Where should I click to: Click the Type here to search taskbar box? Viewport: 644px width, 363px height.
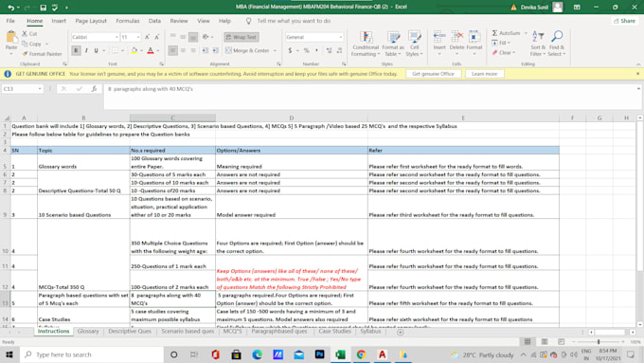coord(92,354)
